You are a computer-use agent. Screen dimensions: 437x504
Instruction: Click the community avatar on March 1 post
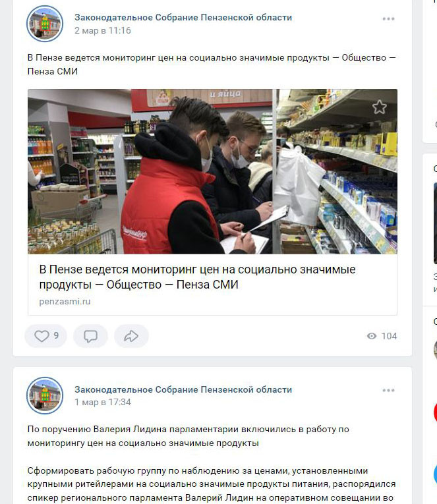click(45, 395)
